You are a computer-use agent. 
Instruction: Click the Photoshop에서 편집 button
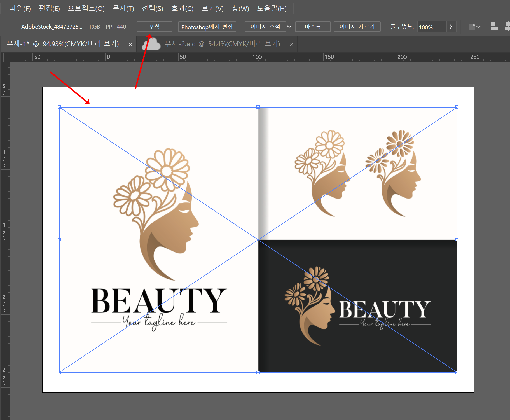pyautogui.click(x=207, y=27)
